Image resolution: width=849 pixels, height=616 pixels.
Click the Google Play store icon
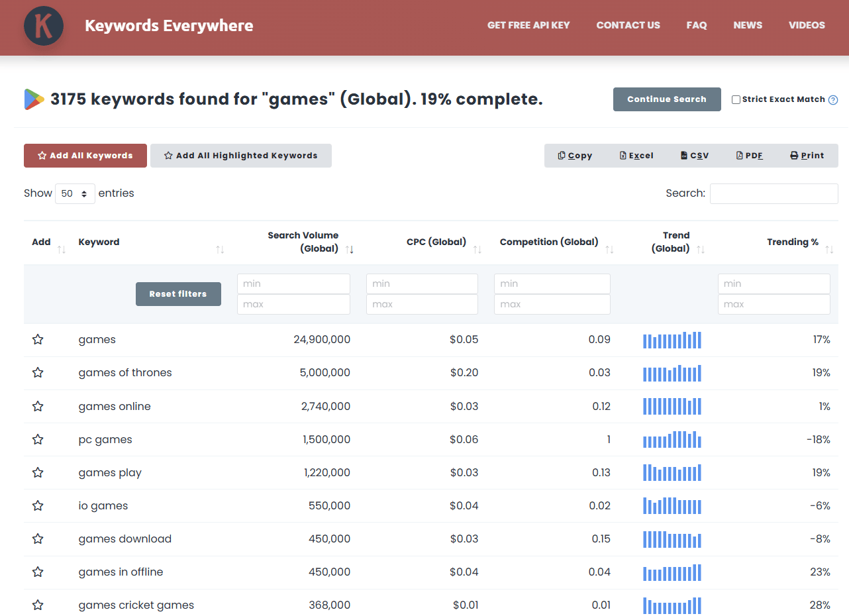34,99
